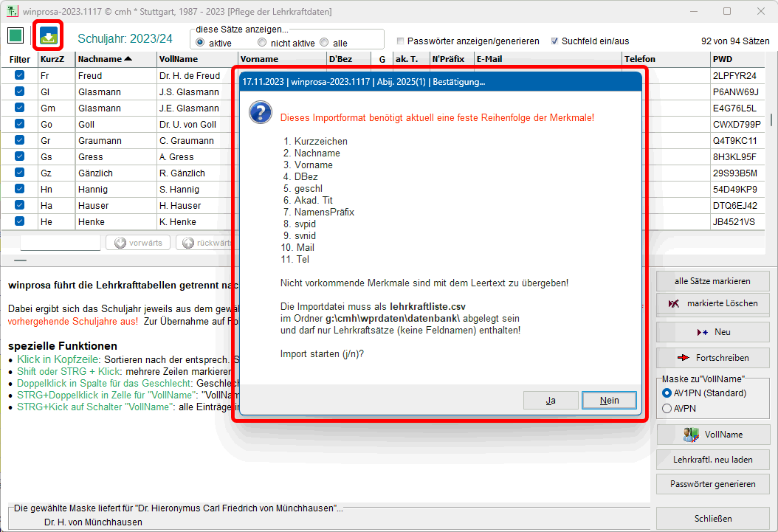The image size is (778, 532).
Task: Click the green square icon in toolbar
Action: tap(16, 36)
